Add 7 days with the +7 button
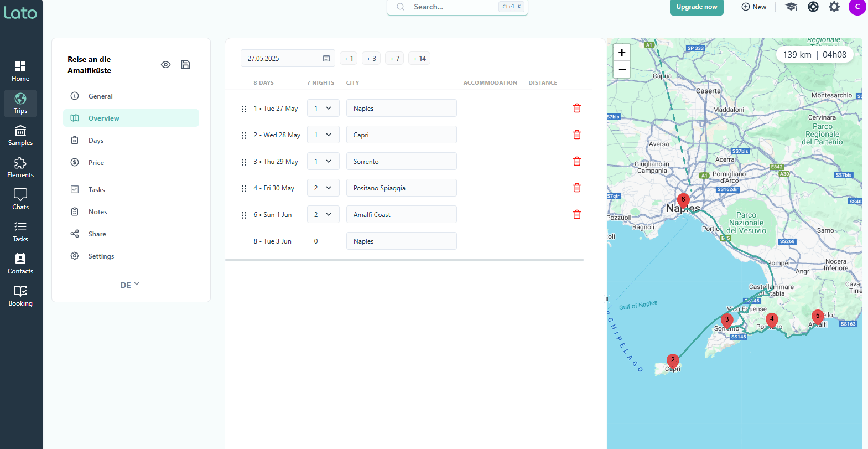This screenshot has width=868, height=449. (394, 59)
